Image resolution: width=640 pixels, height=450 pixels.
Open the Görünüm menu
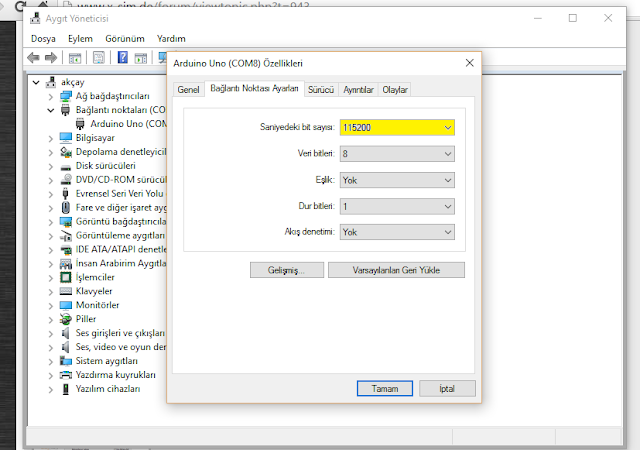[125, 39]
